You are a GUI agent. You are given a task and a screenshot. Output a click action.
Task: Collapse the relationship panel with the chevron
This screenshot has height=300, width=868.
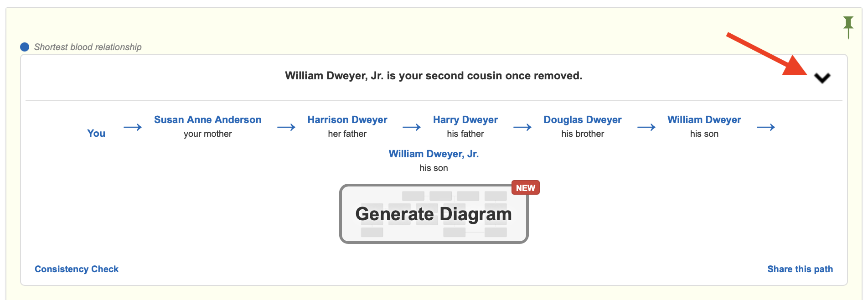(x=822, y=78)
